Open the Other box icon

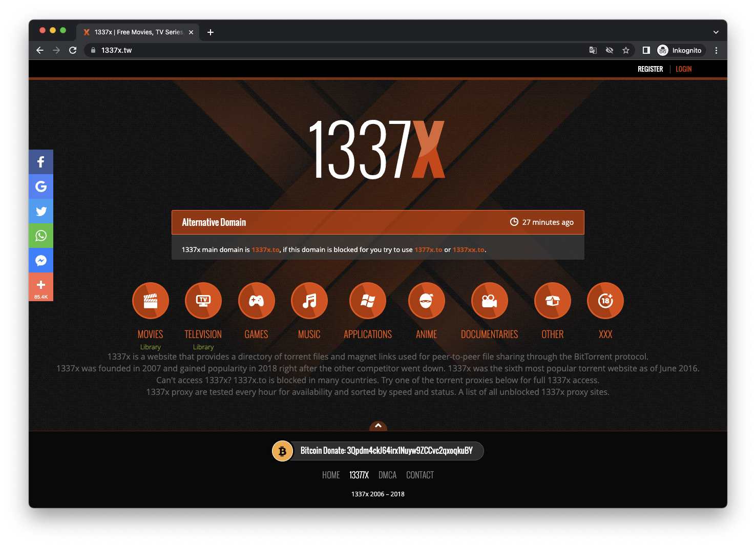553,301
